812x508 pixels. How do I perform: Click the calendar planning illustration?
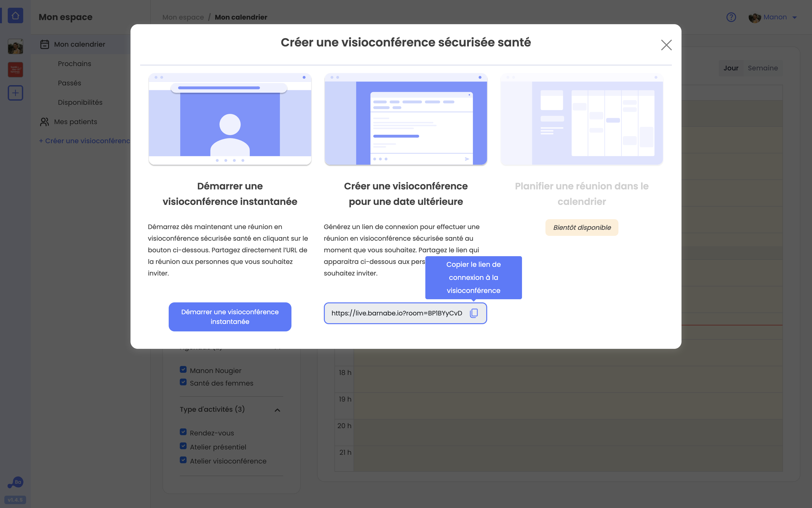pos(581,119)
